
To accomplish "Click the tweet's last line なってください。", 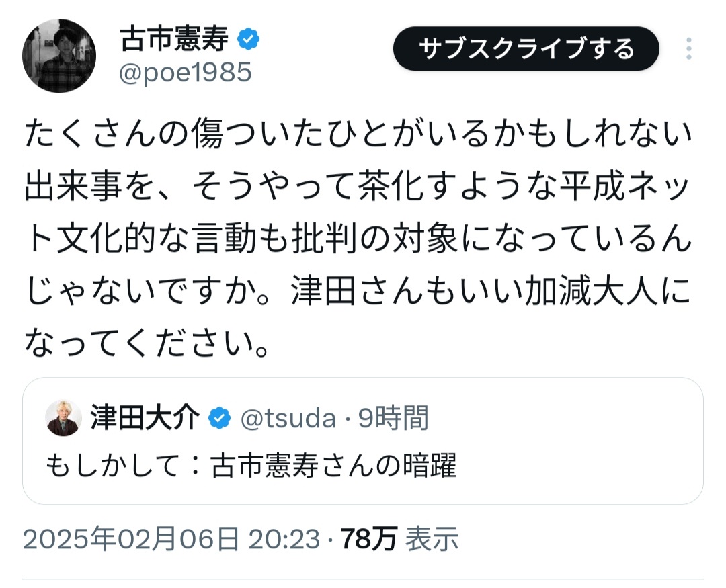I will 148,344.
